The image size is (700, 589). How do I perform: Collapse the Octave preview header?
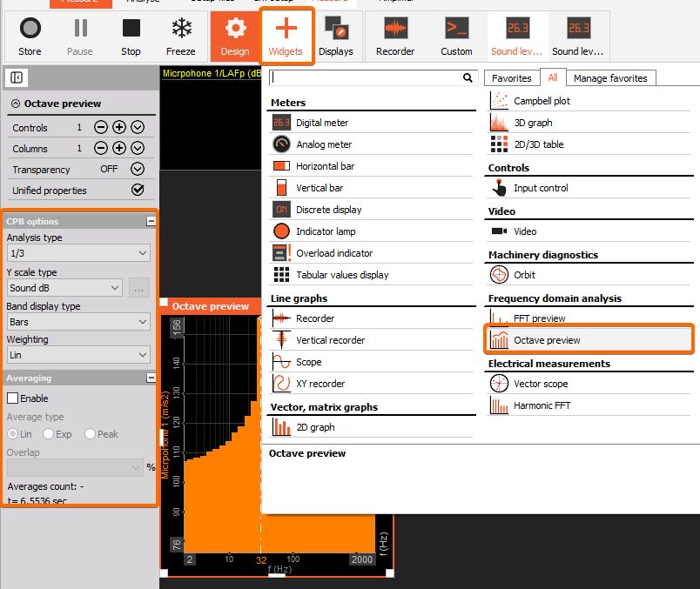point(16,104)
